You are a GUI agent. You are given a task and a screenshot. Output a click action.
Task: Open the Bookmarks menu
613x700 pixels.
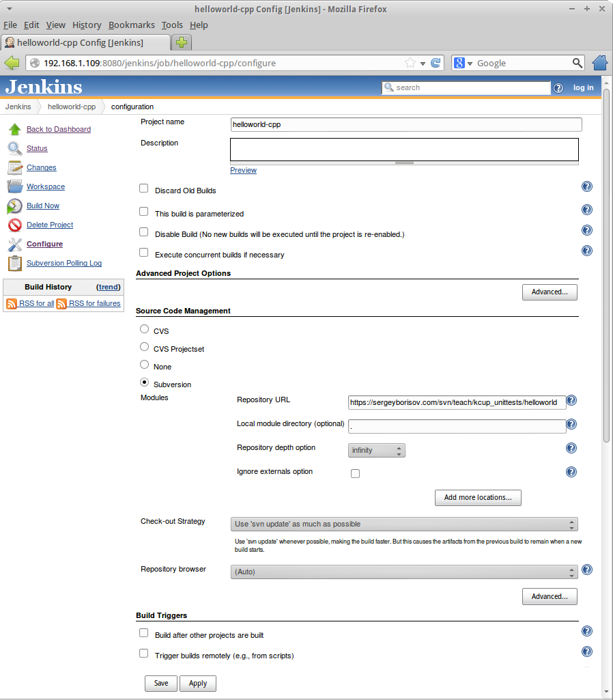pyautogui.click(x=132, y=25)
